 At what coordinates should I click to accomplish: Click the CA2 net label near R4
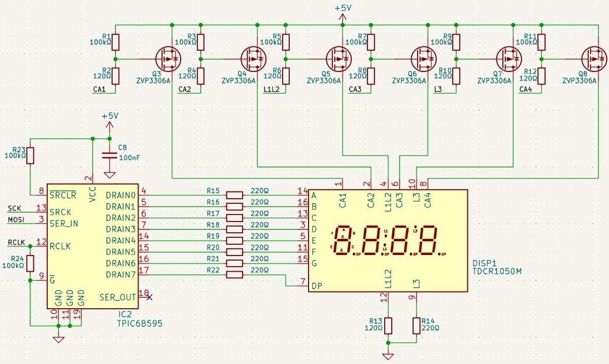click(x=185, y=90)
